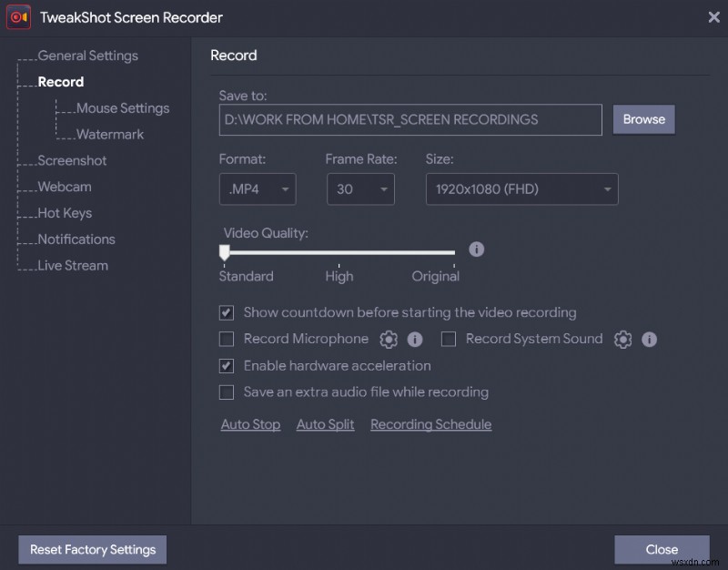Click the info icon beside Record Microphone

[x=416, y=339]
